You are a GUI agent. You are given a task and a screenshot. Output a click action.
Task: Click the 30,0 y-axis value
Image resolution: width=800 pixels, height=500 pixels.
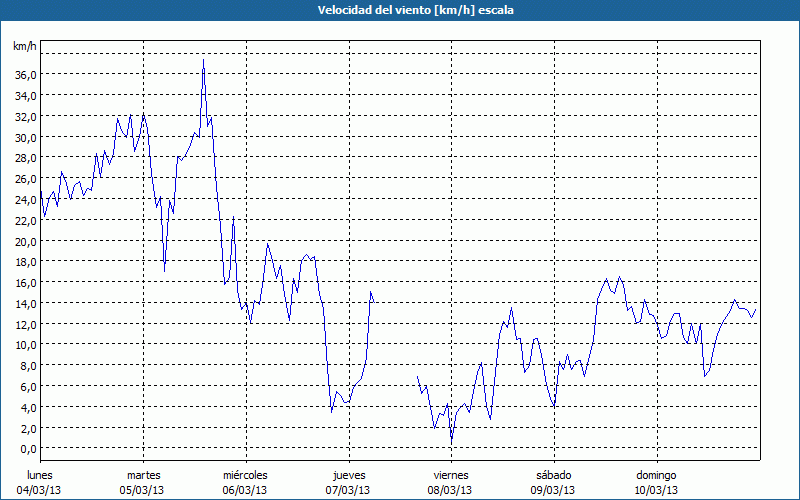(x=25, y=137)
